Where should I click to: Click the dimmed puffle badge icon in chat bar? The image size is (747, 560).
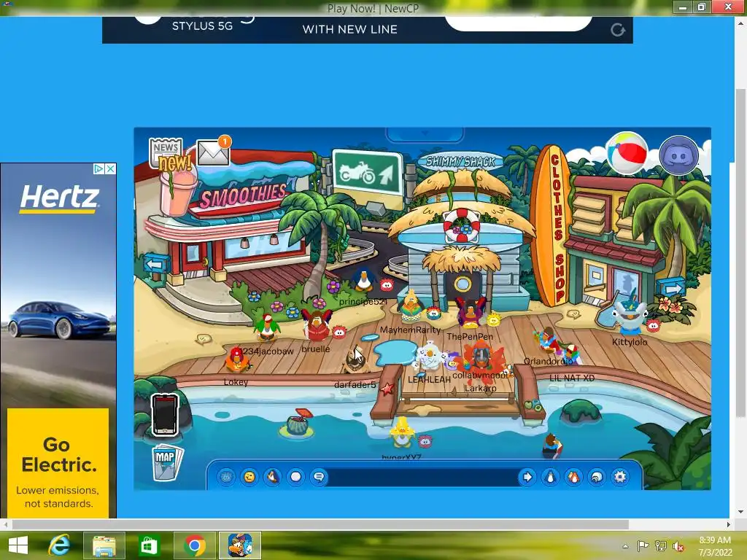click(x=226, y=477)
